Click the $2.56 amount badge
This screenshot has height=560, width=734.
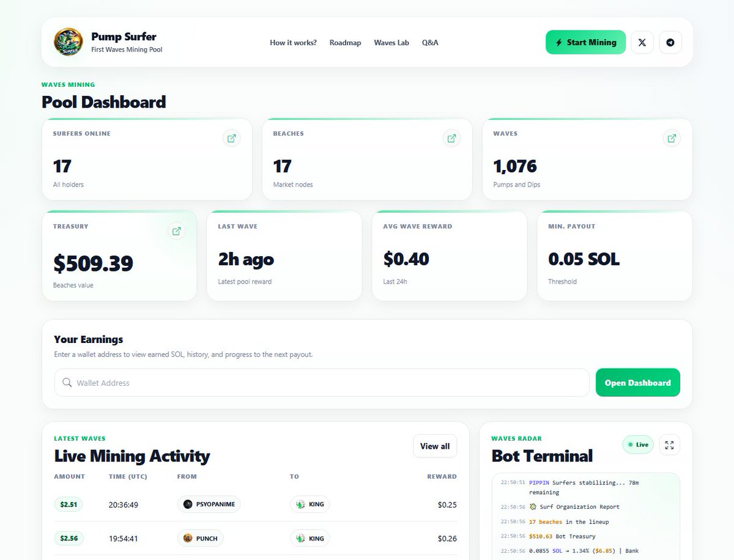(69, 539)
